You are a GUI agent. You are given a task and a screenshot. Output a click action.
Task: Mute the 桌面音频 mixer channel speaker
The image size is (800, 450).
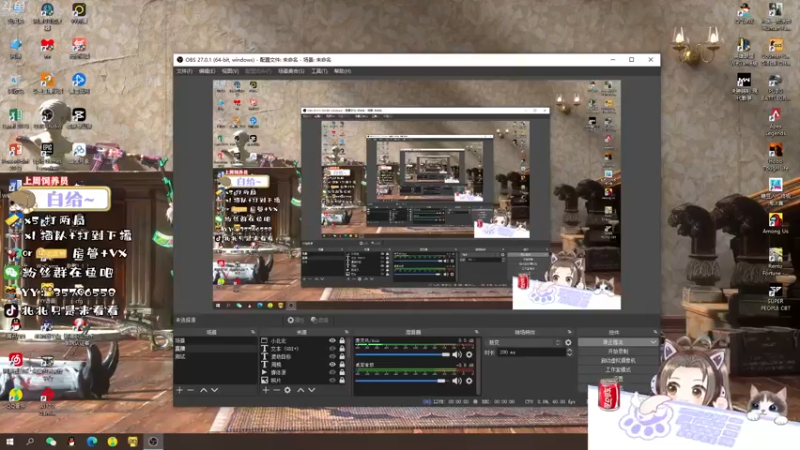(457, 381)
